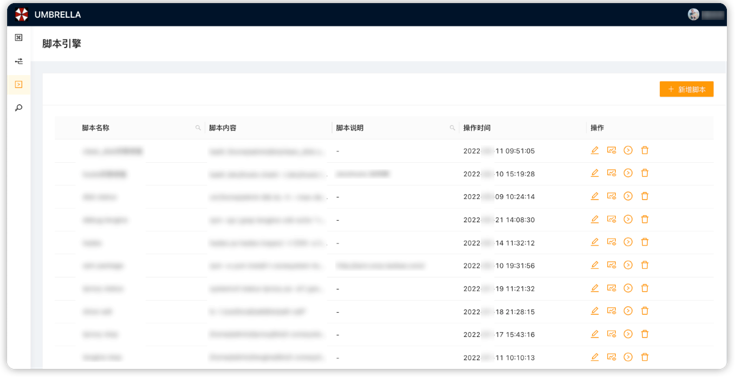Click the 操作时间 column header
Image resolution: width=739 pixels, height=378 pixels.
tap(477, 128)
